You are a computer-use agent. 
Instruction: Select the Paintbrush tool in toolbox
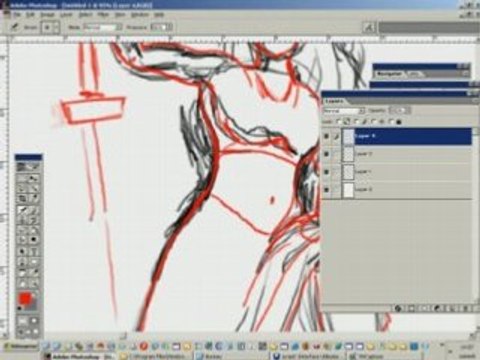tap(33, 211)
